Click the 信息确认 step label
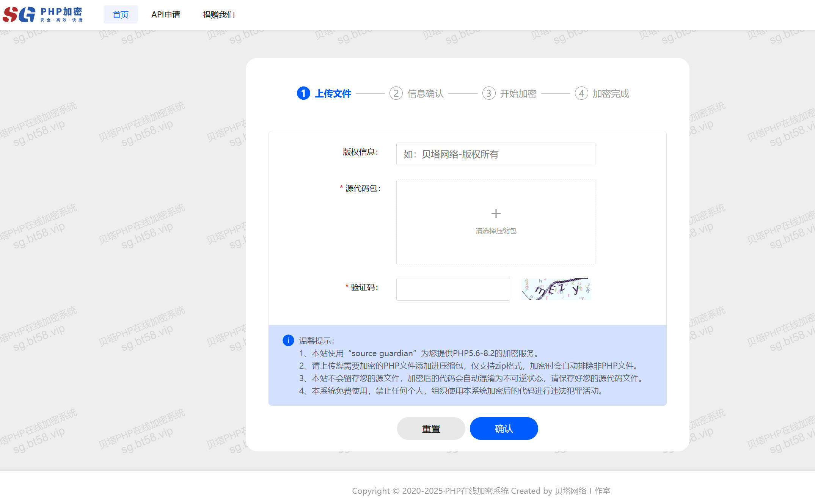Image resolution: width=815 pixels, height=504 pixels. point(426,93)
